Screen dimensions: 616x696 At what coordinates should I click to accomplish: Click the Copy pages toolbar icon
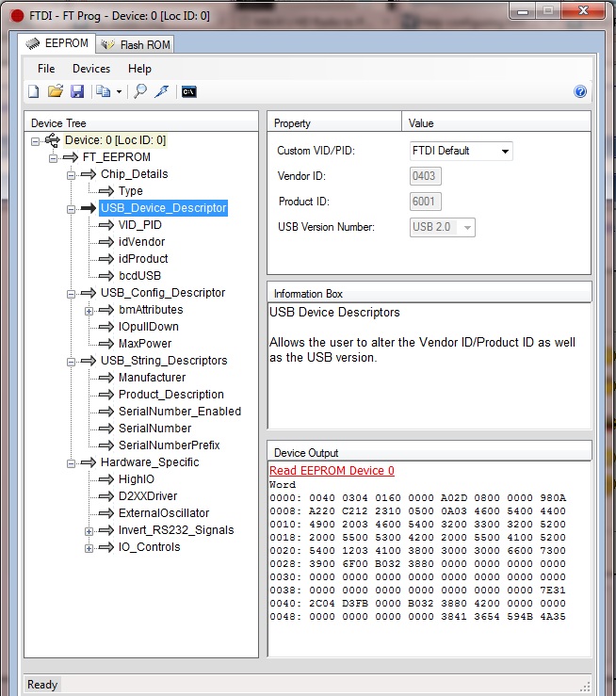click(x=103, y=91)
